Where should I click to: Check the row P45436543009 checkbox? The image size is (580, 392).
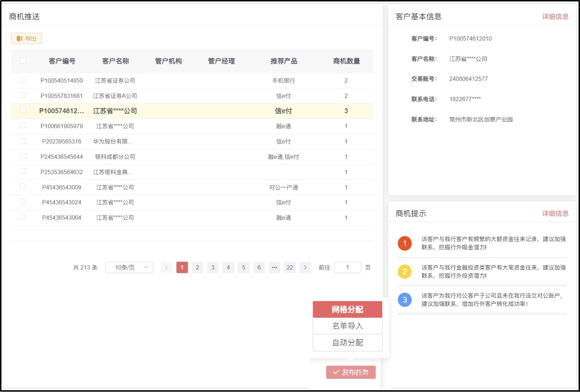point(23,187)
